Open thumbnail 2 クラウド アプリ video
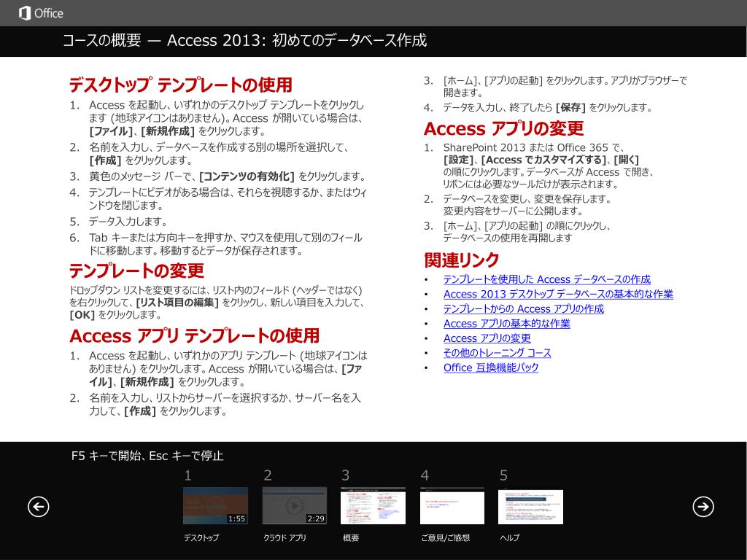 (x=295, y=505)
